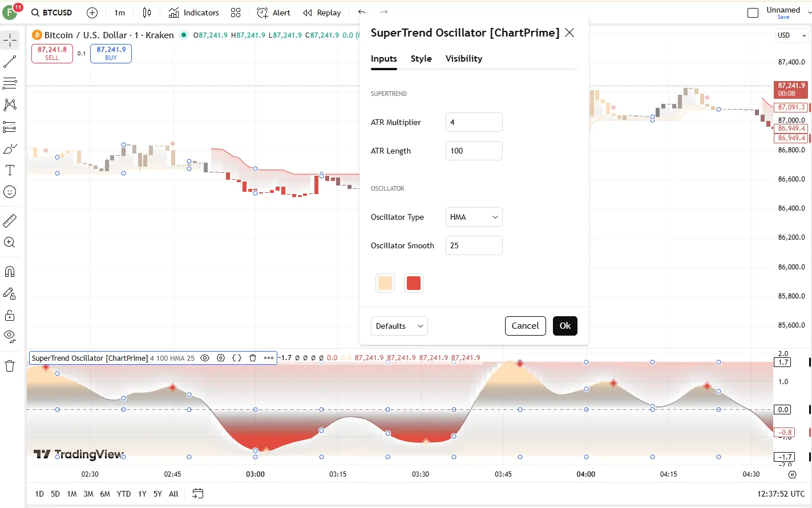Click the ATR Length input field
Image resolution: width=812 pixels, height=508 pixels.
click(474, 151)
